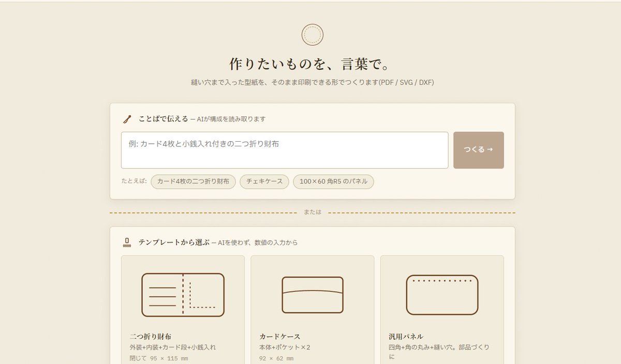This screenshot has height=364, width=621.
Task: Click the テンプレートから選ぶ section heading
Action: [x=174, y=242]
